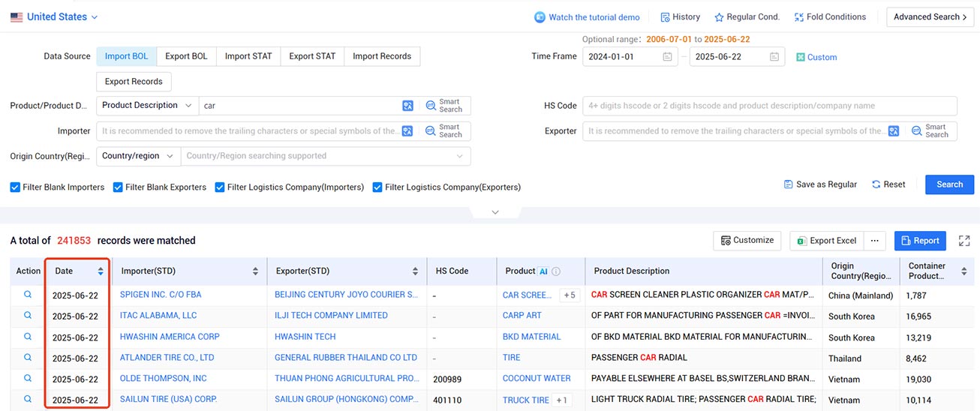View details of ITAC ALABAMA row
Viewport: 980px width, 411px height.
tap(28, 316)
